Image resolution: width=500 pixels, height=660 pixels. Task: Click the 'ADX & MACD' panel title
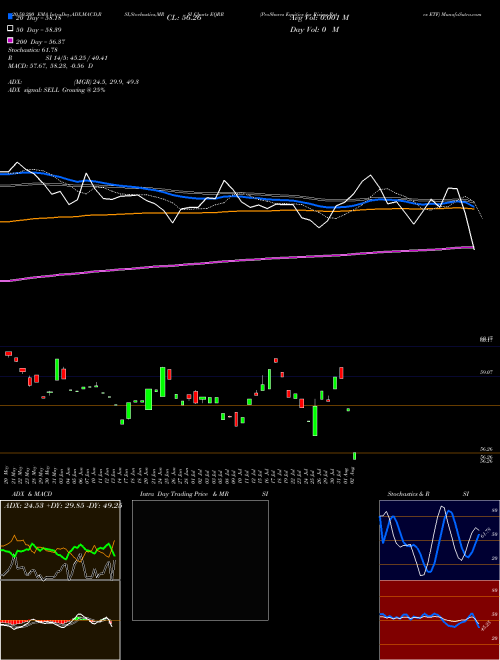pyautogui.click(x=32, y=494)
